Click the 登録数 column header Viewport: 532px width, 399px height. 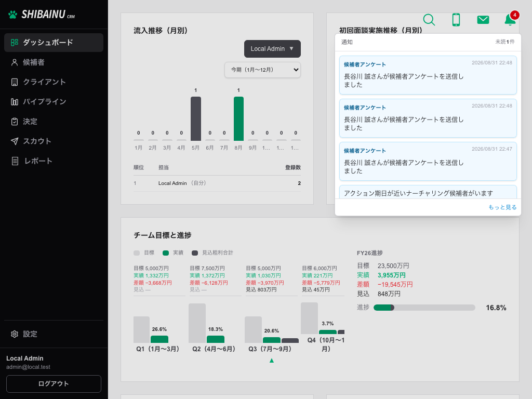point(293,167)
